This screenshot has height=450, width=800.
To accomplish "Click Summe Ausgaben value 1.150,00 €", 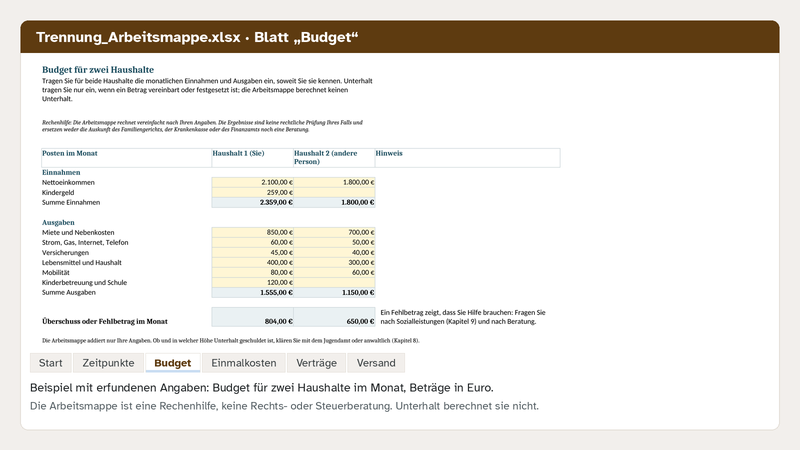I will pos(334,292).
